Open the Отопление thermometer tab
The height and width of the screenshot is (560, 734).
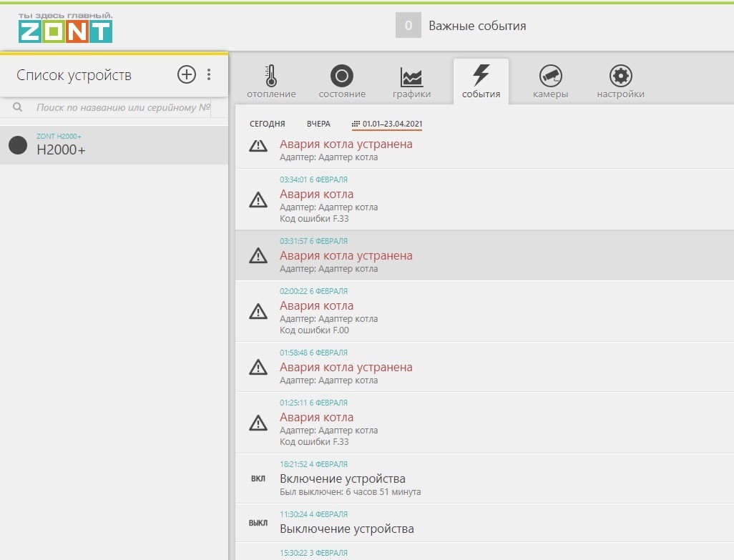click(x=271, y=82)
